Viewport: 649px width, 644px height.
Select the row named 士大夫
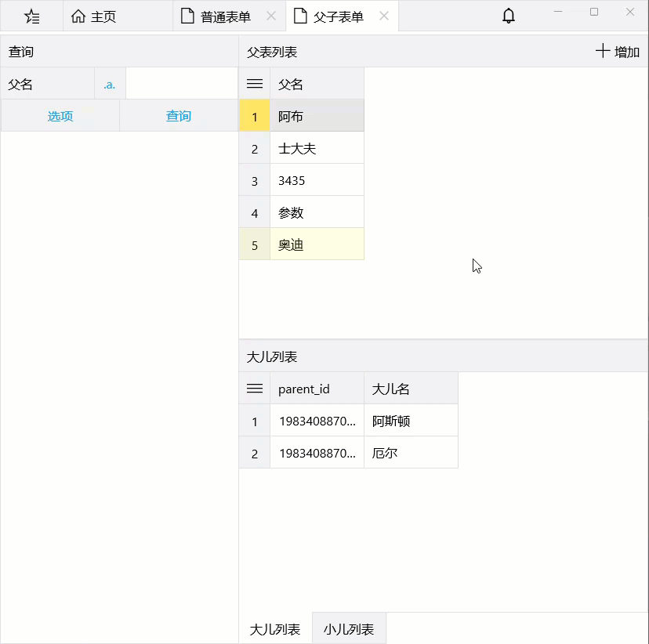point(317,148)
